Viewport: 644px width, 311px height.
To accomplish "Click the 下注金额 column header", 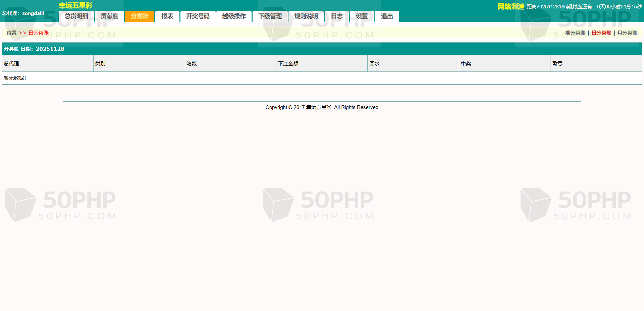I will 288,64.
